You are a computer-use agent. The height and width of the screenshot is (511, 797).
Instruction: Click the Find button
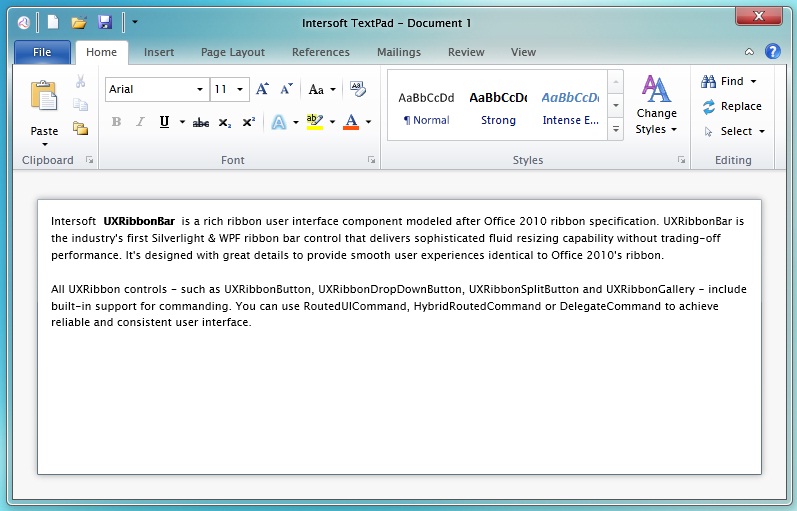(x=722, y=81)
